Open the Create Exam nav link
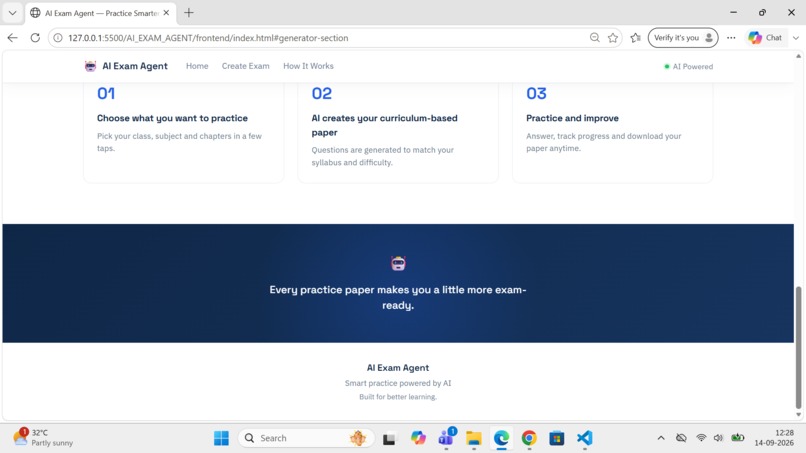The height and width of the screenshot is (453, 806). coord(245,66)
